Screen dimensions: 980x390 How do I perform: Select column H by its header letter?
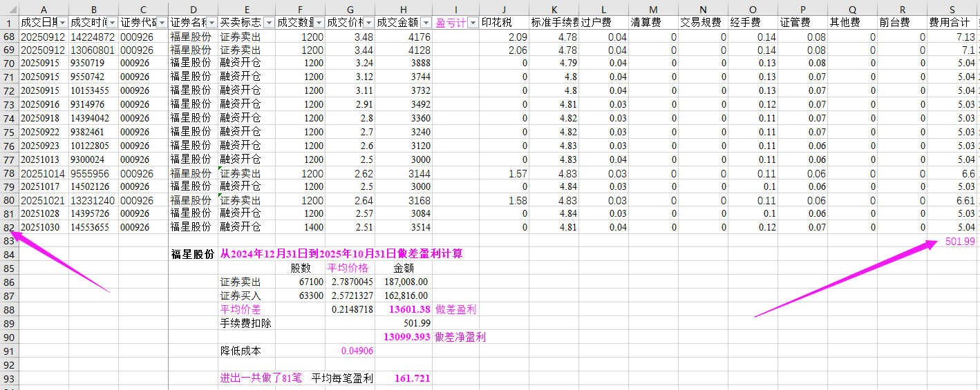[404, 9]
